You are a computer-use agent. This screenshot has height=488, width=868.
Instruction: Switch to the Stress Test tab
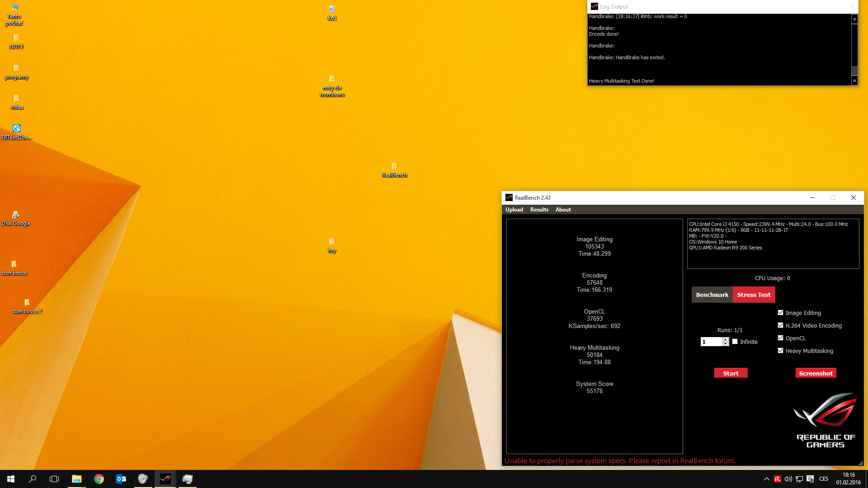(754, 295)
